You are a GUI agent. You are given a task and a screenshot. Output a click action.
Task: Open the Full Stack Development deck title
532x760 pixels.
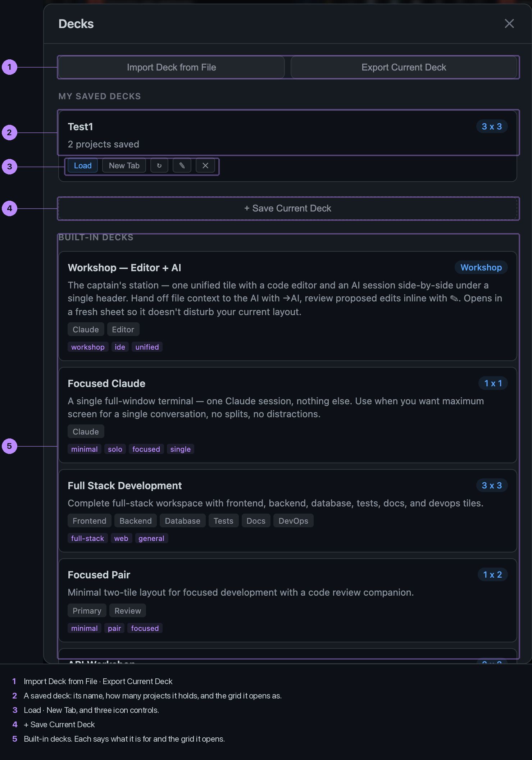(125, 486)
